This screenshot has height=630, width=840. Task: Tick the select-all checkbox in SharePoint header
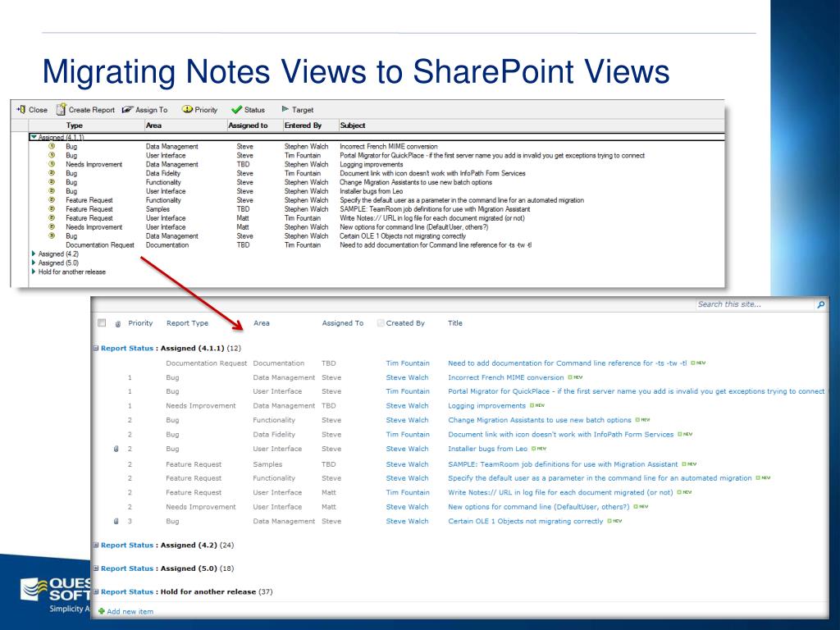coord(102,323)
